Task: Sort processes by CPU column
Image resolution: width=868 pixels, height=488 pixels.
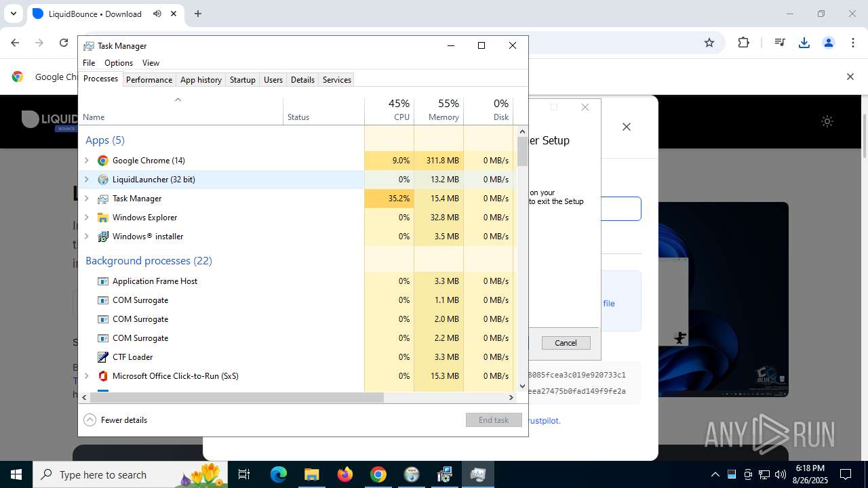Action: [x=389, y=110]
